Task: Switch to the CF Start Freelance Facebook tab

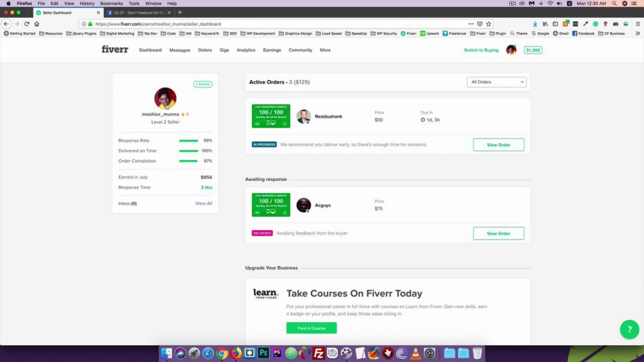Action: (x=139, y=13)
